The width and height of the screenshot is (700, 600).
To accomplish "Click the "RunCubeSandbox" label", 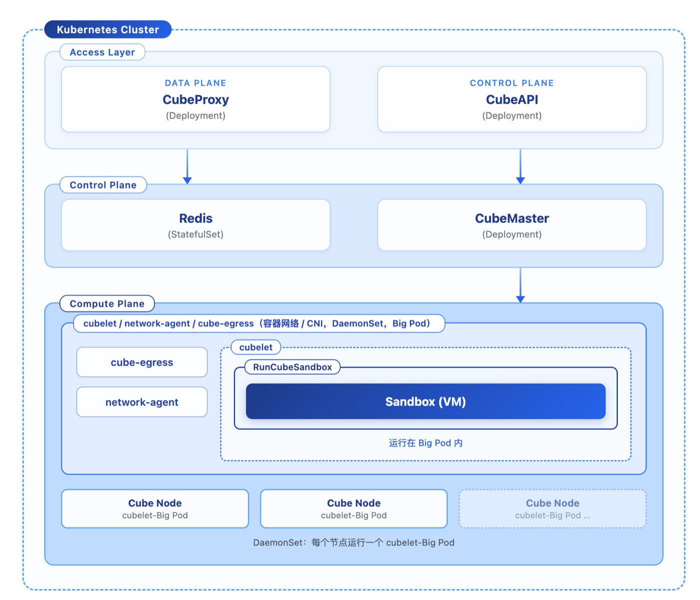I will pos(292,367).
